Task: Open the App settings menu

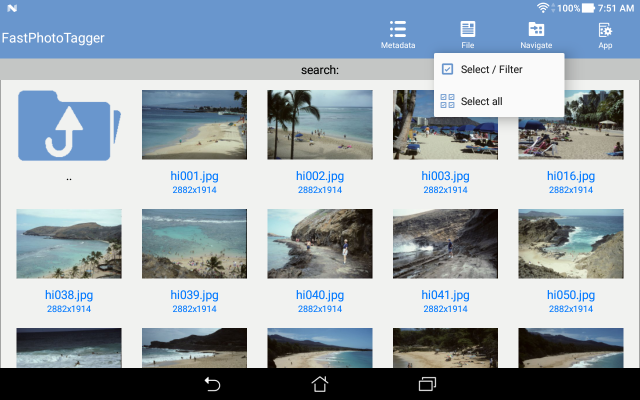Action: click(x=605, y=35)
